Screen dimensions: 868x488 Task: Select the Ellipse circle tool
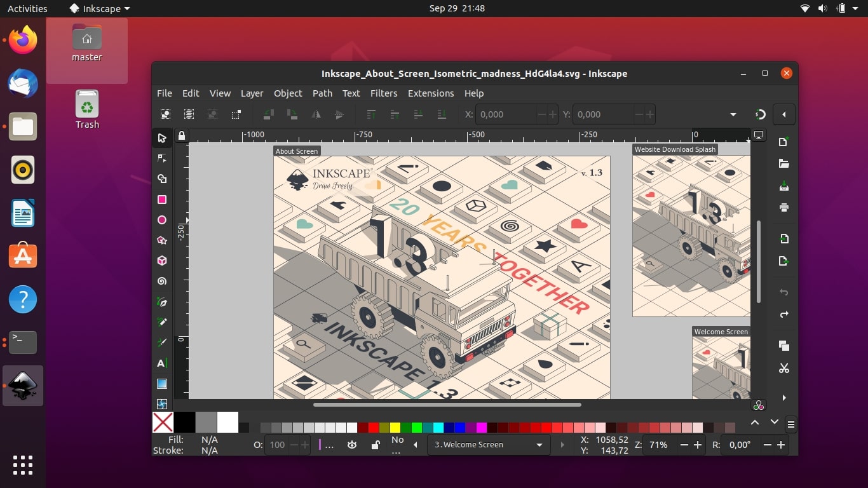pyautogui.click(x=162, y=220)
